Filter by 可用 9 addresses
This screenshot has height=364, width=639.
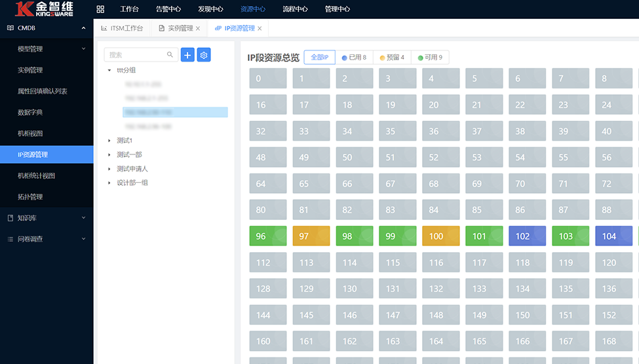(x=430, y=58)
